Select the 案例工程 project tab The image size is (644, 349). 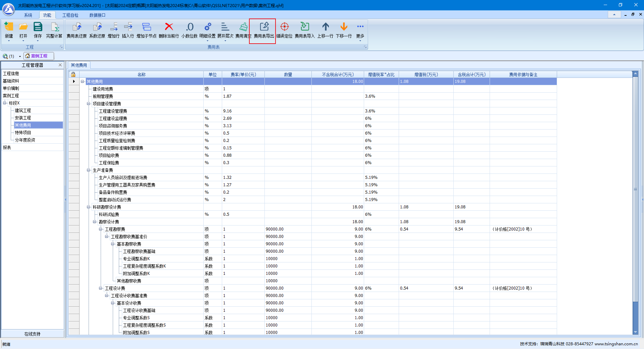[39, 56]
